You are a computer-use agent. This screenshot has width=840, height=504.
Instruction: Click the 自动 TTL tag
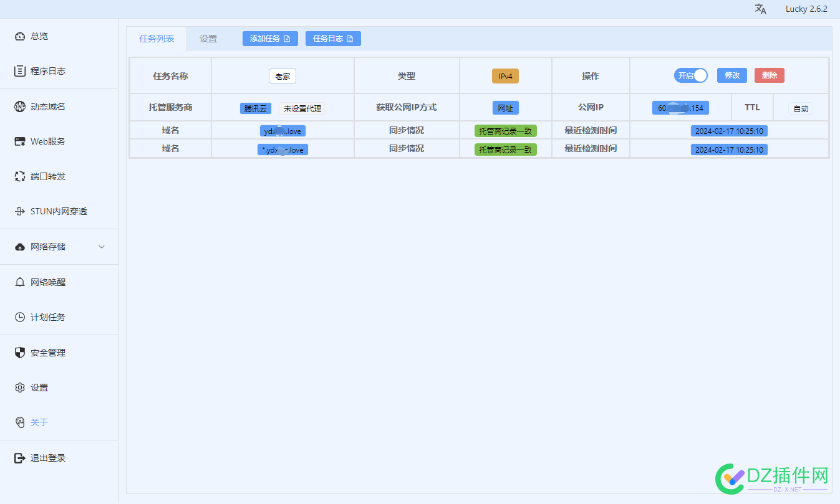click(x=801, y=108)
